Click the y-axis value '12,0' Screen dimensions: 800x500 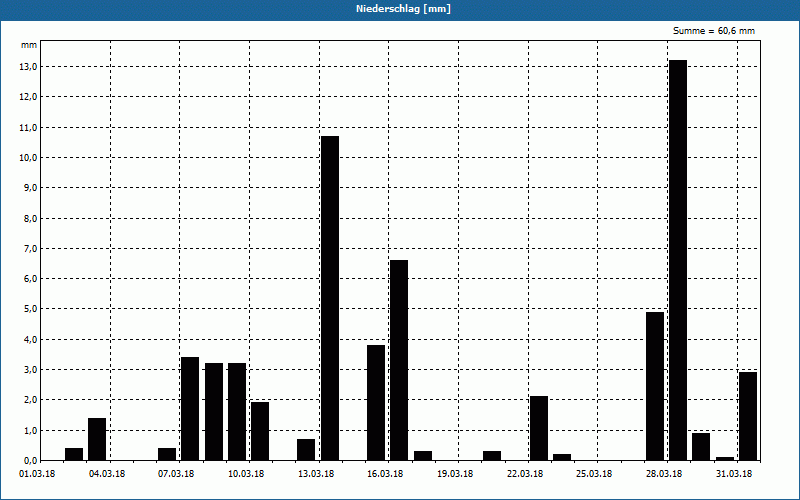[x=29, y=97]
